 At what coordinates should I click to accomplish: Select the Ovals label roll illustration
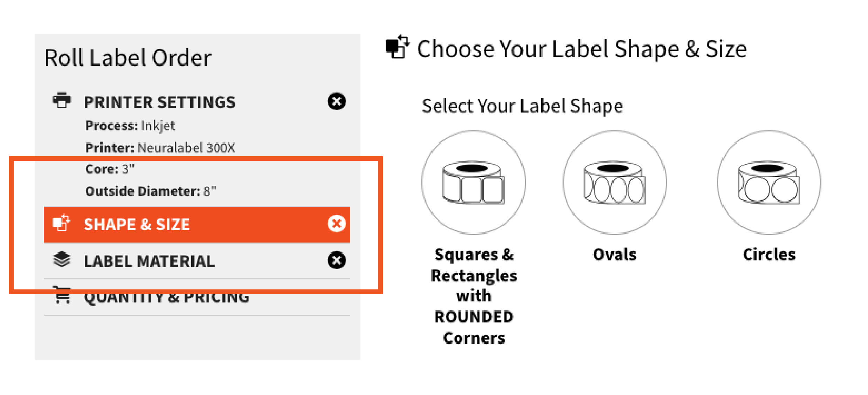pos(615,182)
